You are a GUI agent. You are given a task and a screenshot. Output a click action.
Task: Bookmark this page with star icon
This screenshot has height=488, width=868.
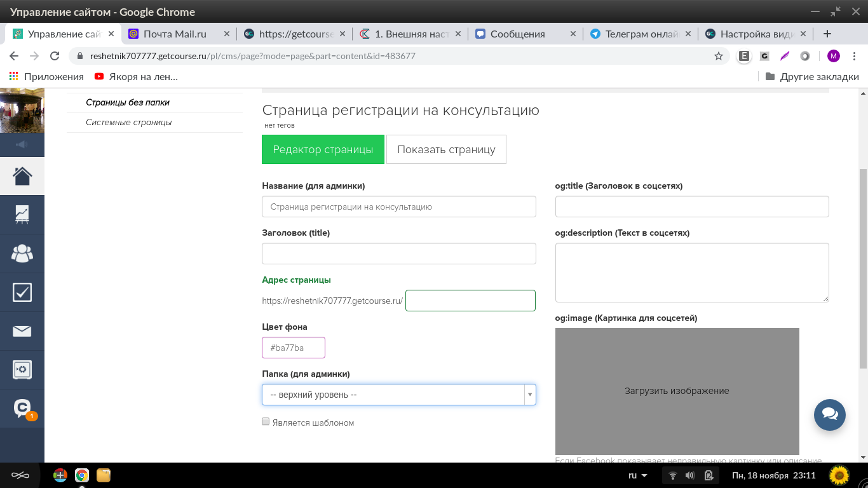pyautogui.click(x=719, y=56)
